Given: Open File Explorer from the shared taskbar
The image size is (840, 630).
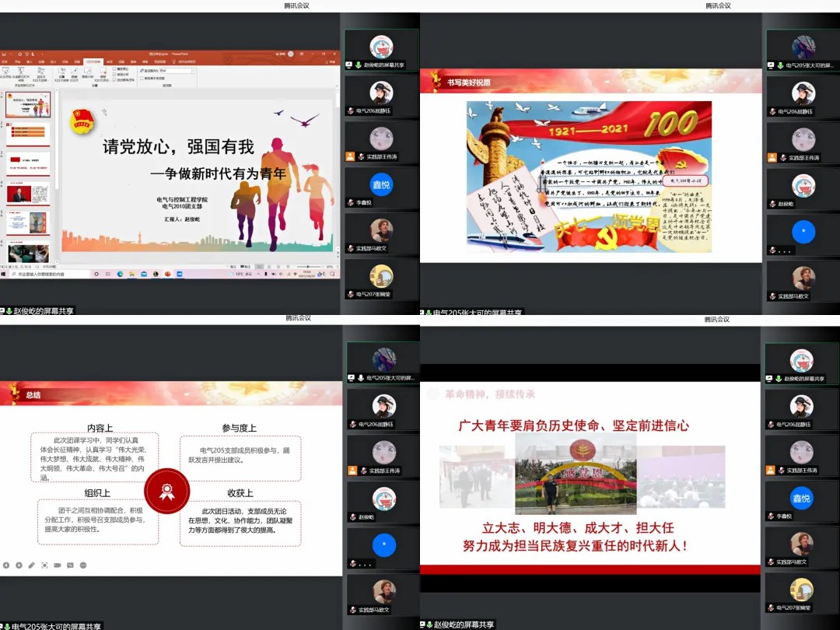Looking at the screenshot, I should 131,275.
